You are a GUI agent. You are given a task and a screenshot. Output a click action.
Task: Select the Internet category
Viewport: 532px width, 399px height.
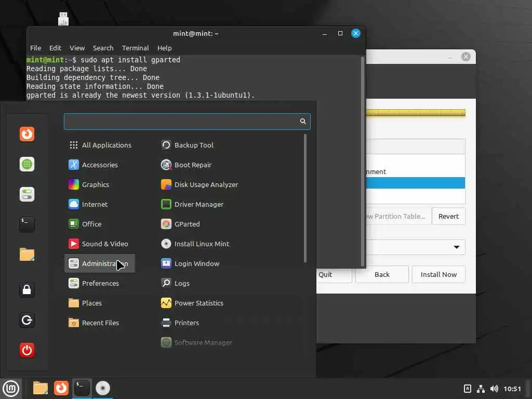coord(100,204)
